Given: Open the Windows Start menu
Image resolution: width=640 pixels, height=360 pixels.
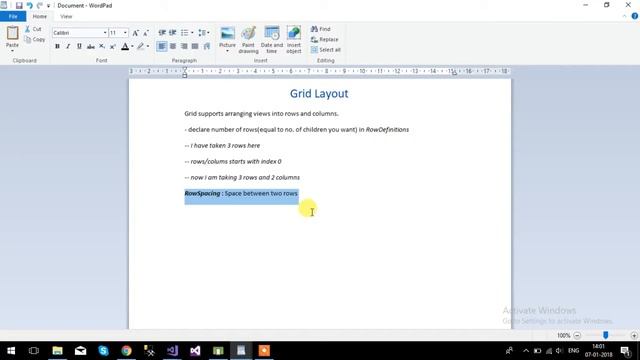Looking at the screenshot, I should point(11,351).
